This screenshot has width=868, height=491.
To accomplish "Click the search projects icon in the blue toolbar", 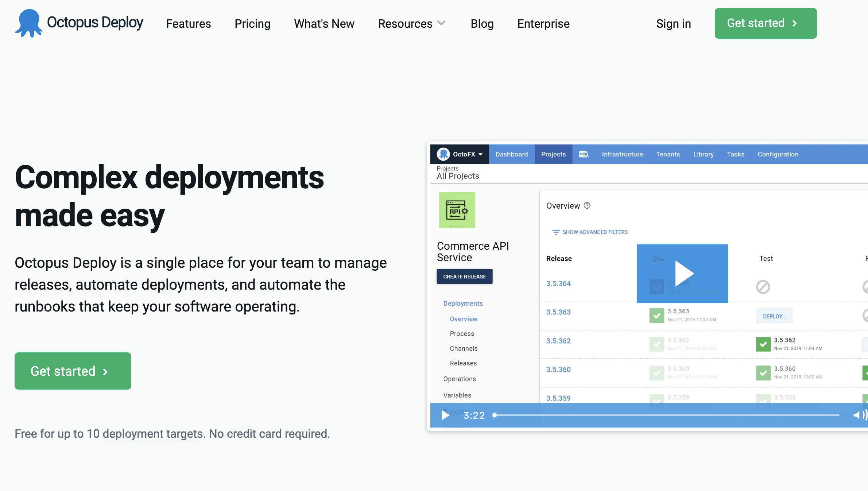I will pyautogui.click(x=584, y=154).
